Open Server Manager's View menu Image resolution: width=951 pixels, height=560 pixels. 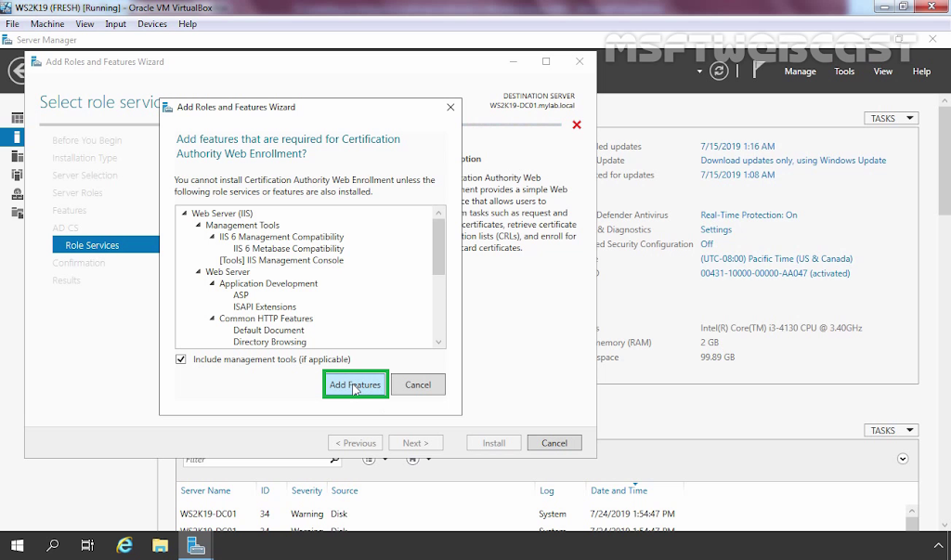pos(883,71)
